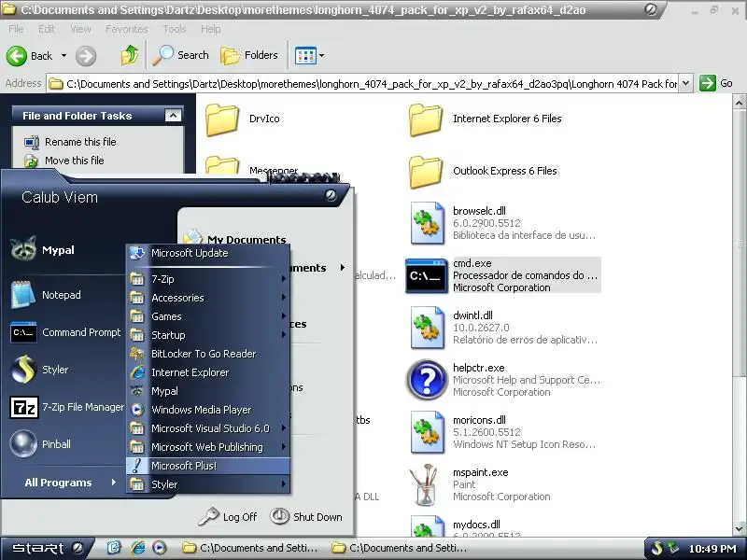Expand Microsoft Web Publishing submenu
The width and height of the screenshot is (747, 560).
[207, 447]
